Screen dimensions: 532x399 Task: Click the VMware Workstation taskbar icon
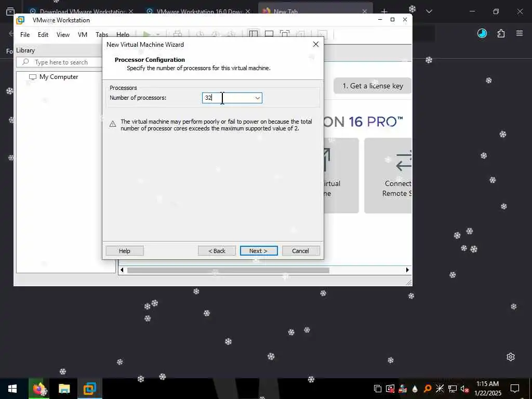click(x=90, y=389)
